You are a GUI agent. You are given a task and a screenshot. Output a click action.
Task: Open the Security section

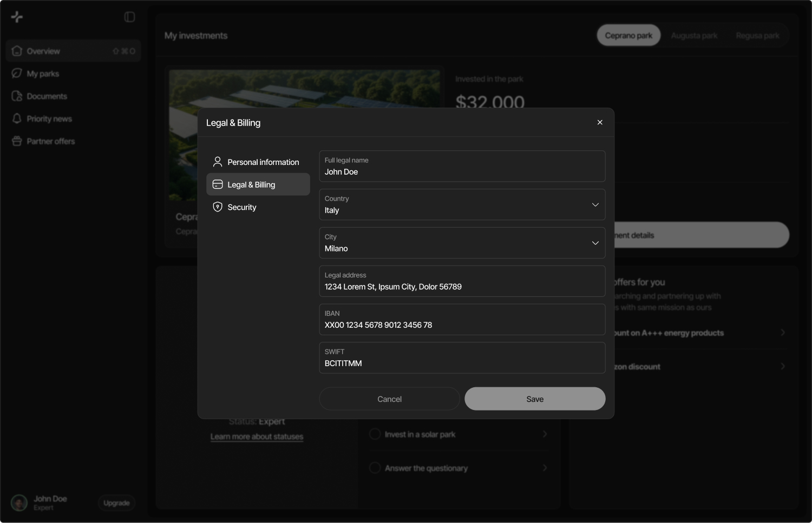coord(258,207)
